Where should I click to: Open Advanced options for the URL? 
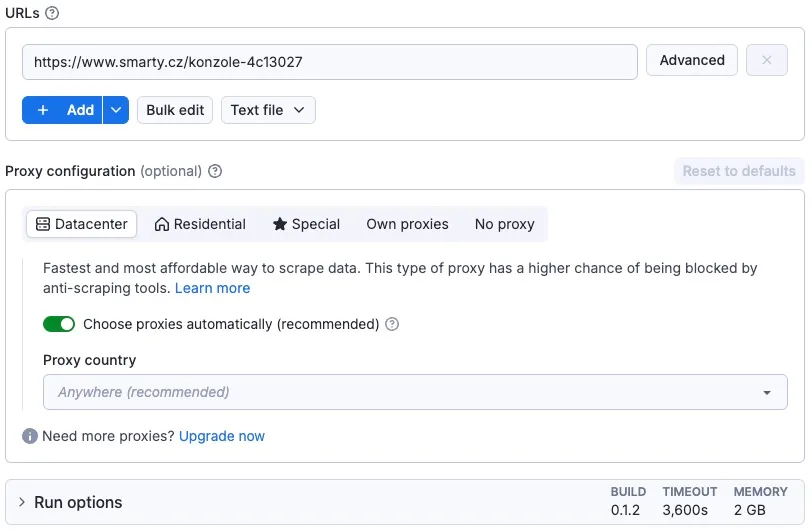pyautogui.click(x=691, y=60)
